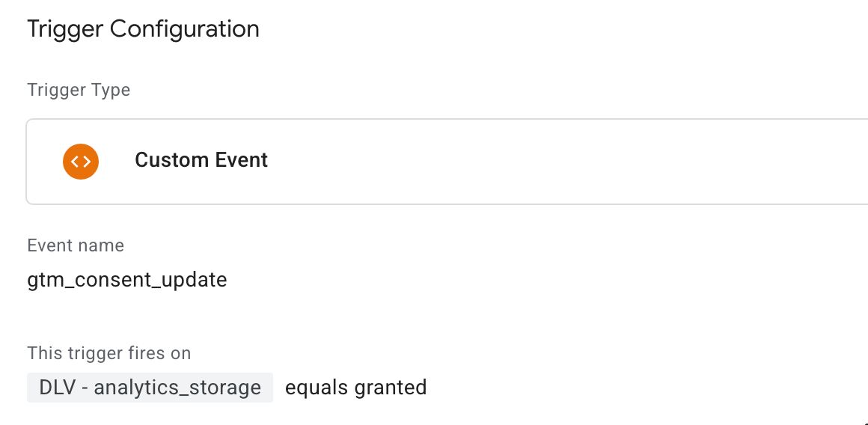Click the word 'granted' in condition
This screenshot has height=425, width=868.
(x=391, y=388)
